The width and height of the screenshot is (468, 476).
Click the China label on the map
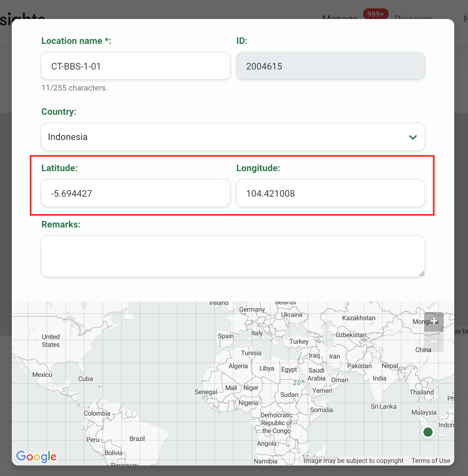click(x=423, y=350)
